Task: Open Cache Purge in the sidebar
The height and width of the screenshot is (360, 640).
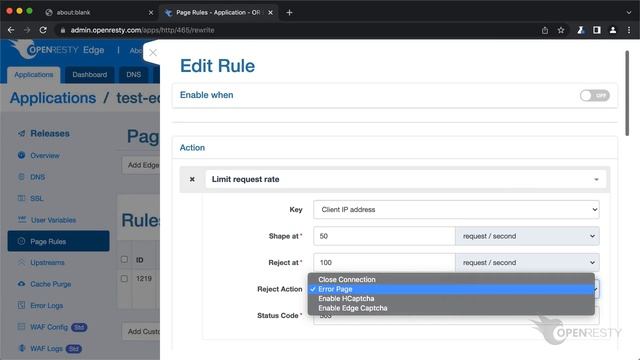Action: [51, 284]
